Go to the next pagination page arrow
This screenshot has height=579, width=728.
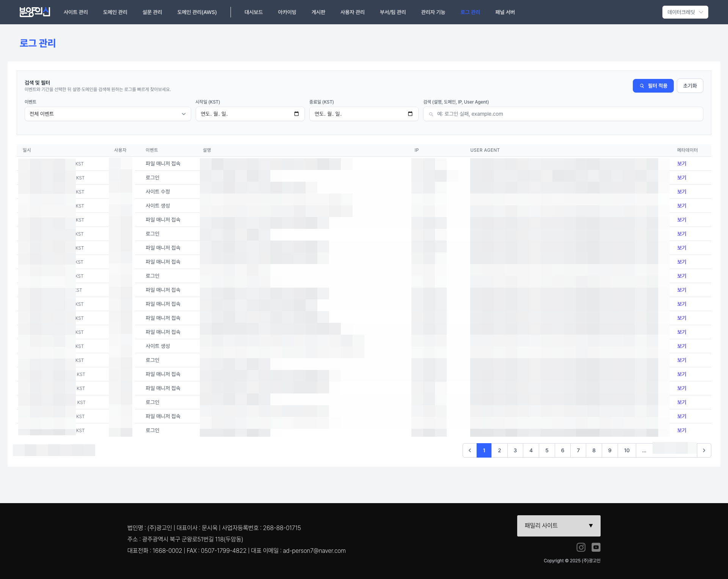point(704,450)
